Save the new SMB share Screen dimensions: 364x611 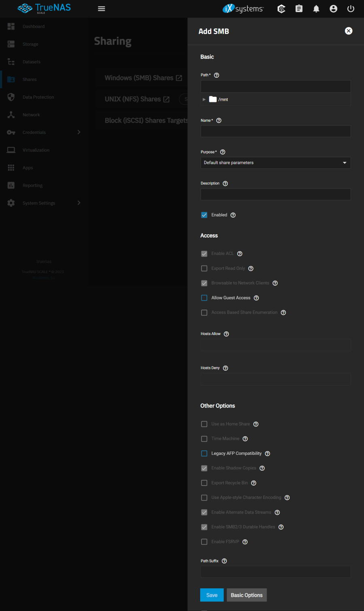coord(212,595)
